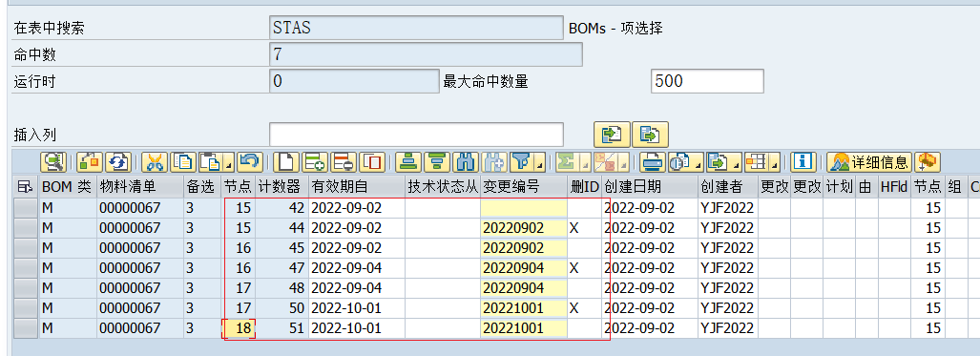Click the 物料清单 column header

pos(140,186)
